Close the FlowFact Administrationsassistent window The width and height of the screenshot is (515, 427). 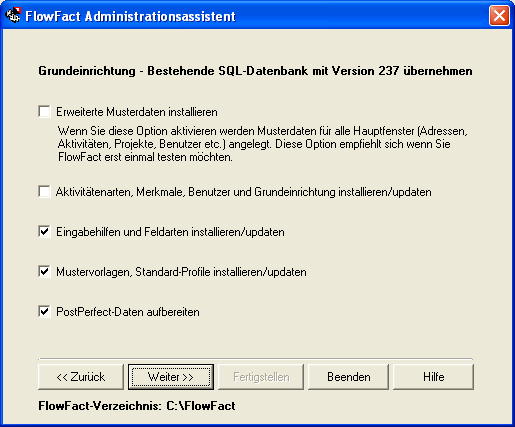point(499,16)
